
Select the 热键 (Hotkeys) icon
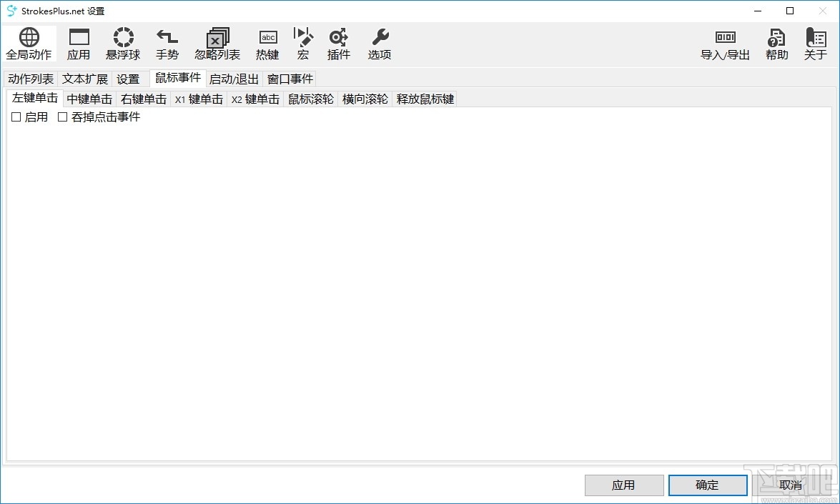point(267,43)
